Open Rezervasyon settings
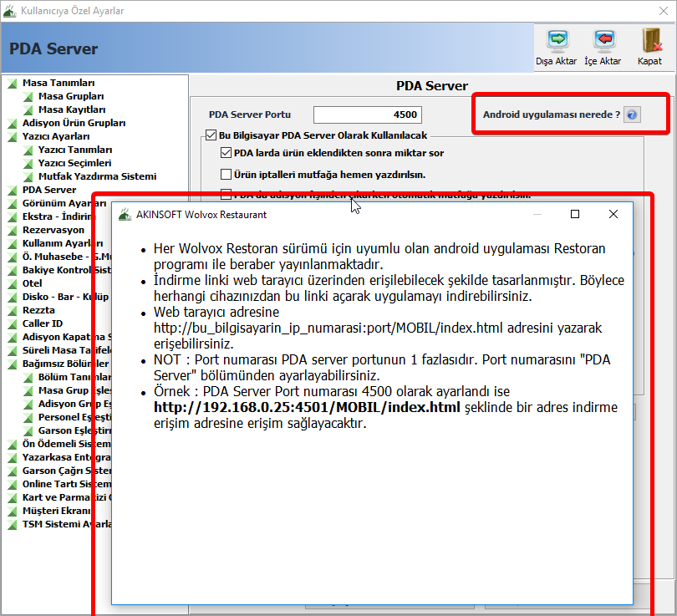The width and height of the screenshot is (677, 616). click(x=53, y=230)
